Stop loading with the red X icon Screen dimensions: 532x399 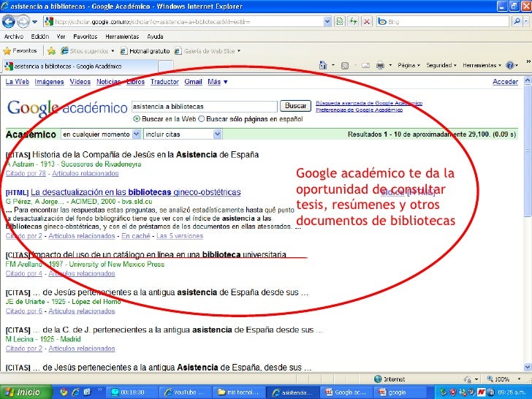366,22
